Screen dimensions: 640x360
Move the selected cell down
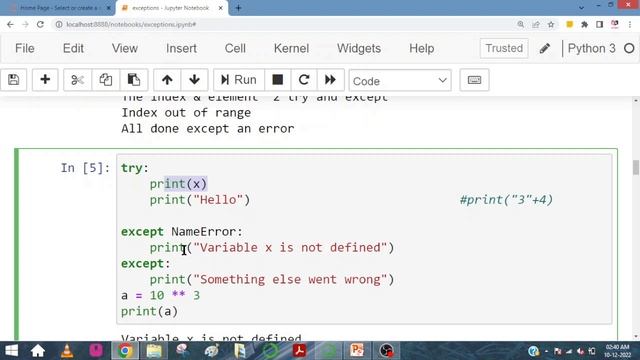tap(194, 80)
